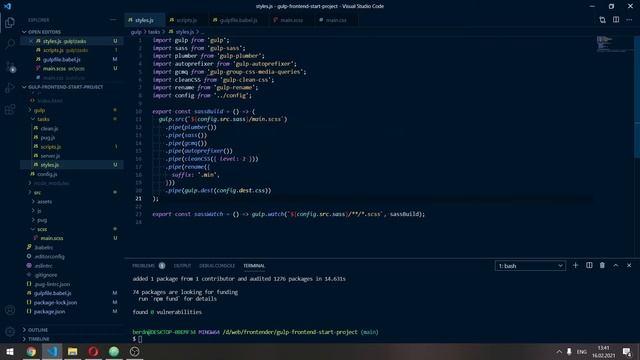
Task: Open package-lock.json in the explorer
Action: click(x=55, y=302)
